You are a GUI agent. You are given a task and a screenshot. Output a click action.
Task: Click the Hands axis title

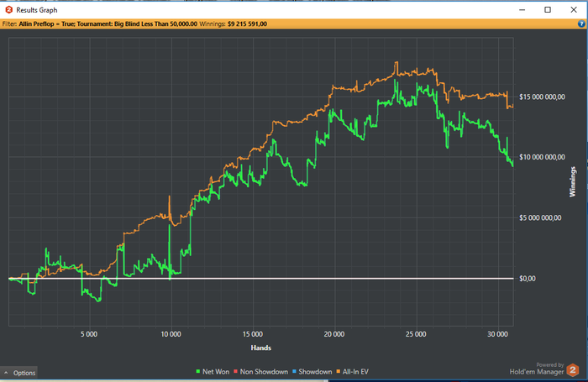click(261, 348)
